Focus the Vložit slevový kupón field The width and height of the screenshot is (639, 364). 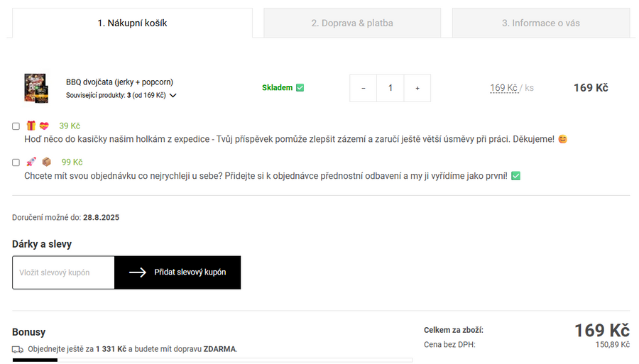pyautogui.click(x=63, y=272)
